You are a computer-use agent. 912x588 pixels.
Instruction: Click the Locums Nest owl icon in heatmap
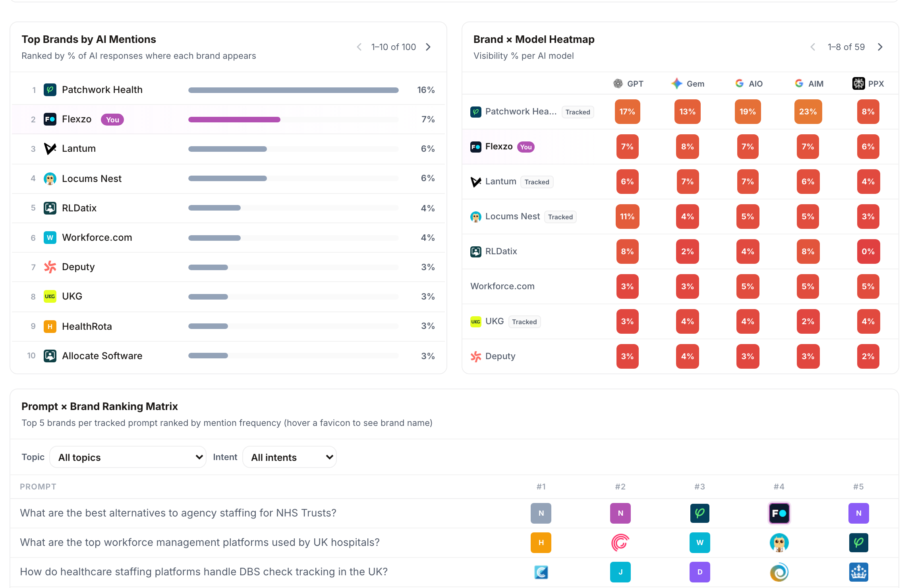point(475,217)
